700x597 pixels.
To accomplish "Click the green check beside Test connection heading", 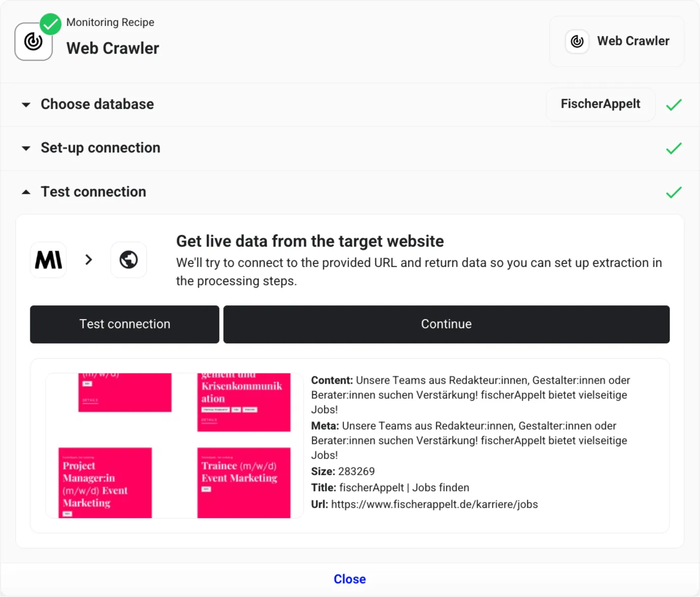I will click(x=674, y=192).
